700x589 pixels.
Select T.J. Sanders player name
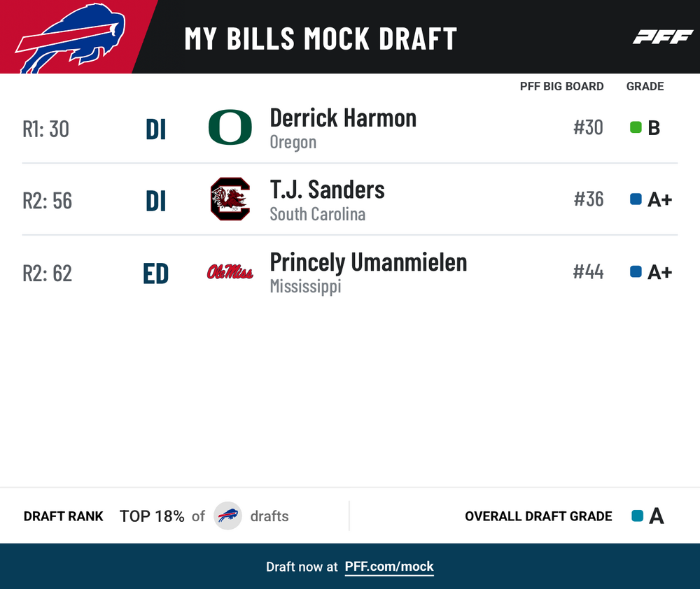pos(327,190)
